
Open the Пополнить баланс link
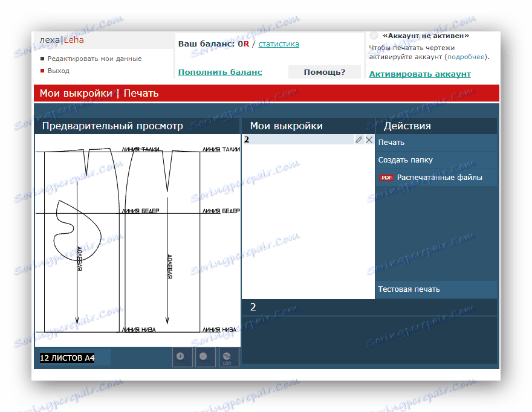point(220,72)
